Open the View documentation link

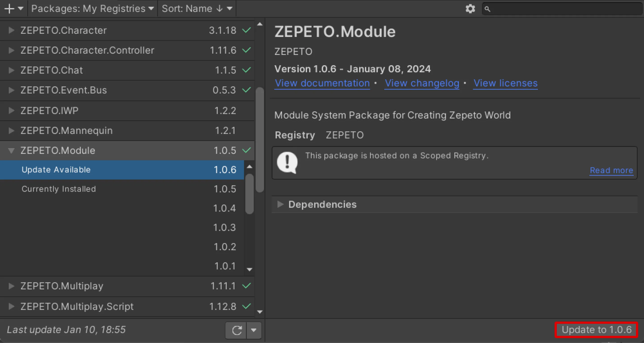[x=322, y=83]
